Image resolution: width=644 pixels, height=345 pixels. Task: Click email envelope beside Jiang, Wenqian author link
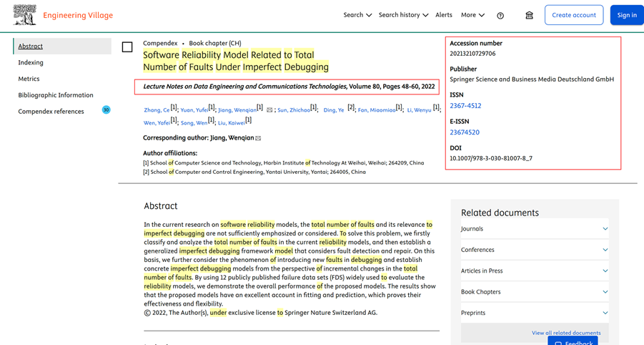click(269, 110)
